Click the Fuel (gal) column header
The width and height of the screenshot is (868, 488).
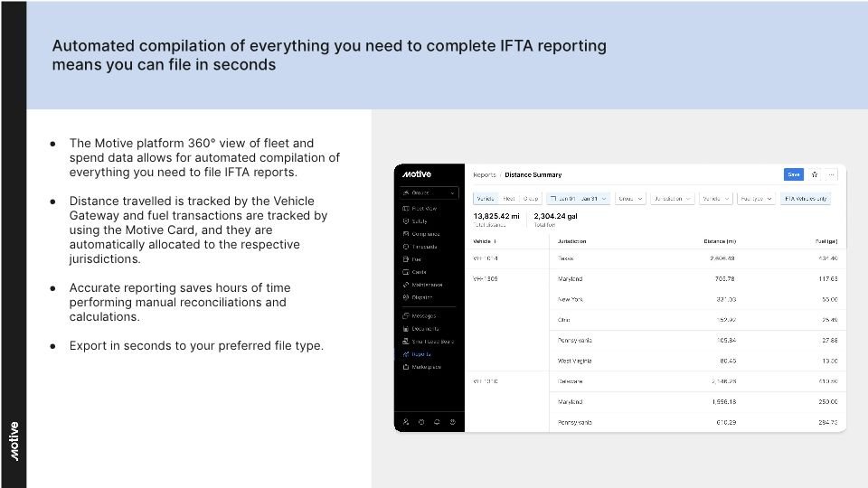826,241
